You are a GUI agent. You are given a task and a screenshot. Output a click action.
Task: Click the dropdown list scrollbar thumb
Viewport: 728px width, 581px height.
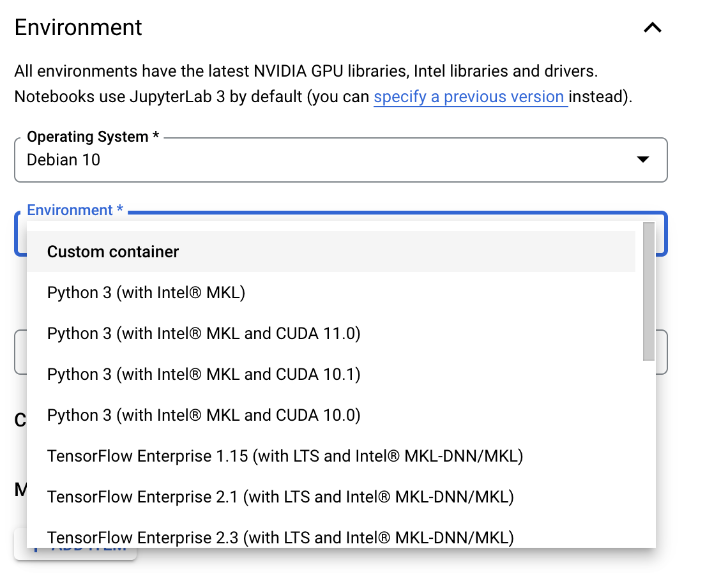tap(649, 291)
